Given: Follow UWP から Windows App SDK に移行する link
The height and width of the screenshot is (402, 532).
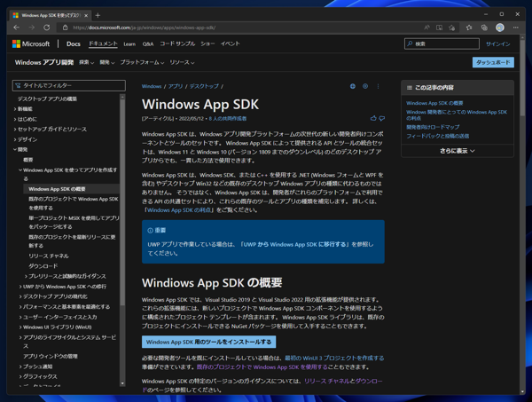Looking at the screenshot, I should click(x=295, y=244).
